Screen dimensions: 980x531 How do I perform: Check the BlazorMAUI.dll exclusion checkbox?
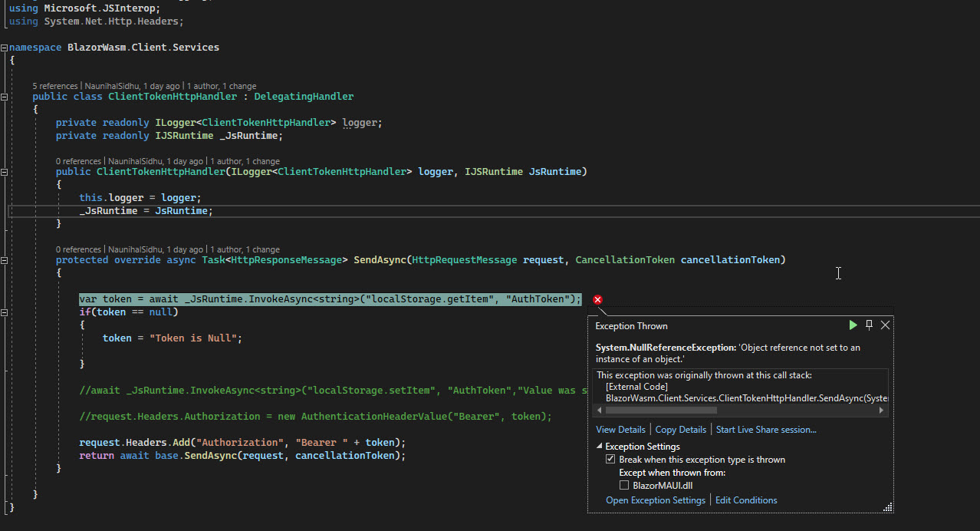[624, 485]
